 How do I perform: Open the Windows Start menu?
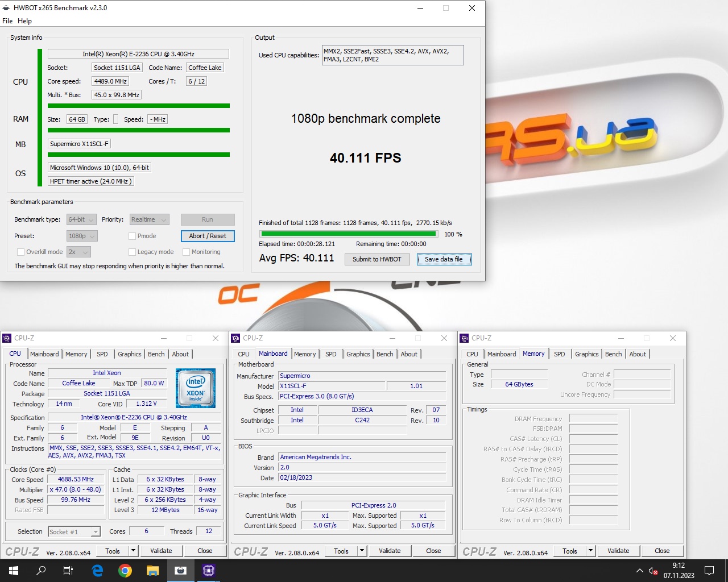[14, 570]
